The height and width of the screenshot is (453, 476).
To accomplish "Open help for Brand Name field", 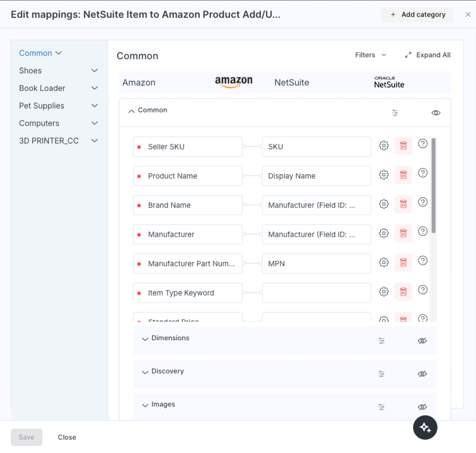I will coord(423,202).
